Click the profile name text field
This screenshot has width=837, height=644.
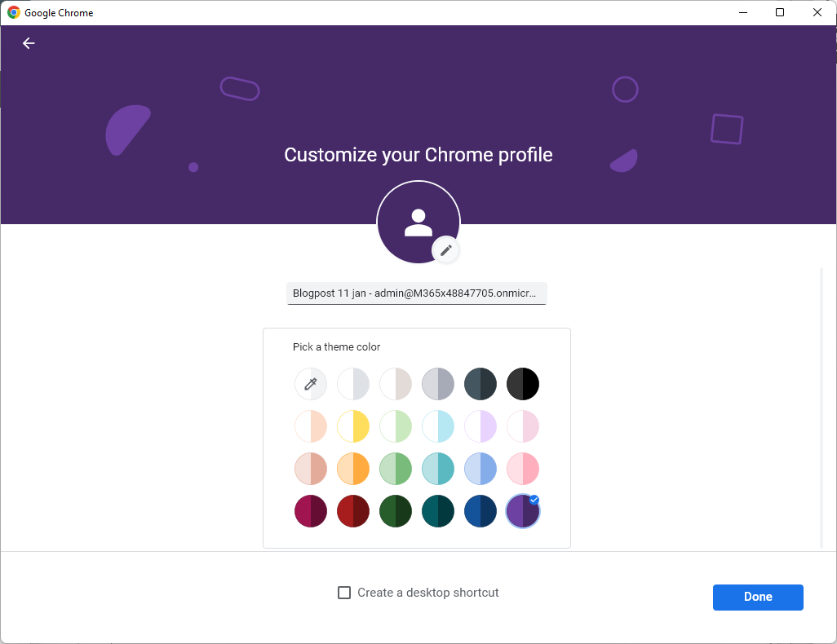[416, 293]
